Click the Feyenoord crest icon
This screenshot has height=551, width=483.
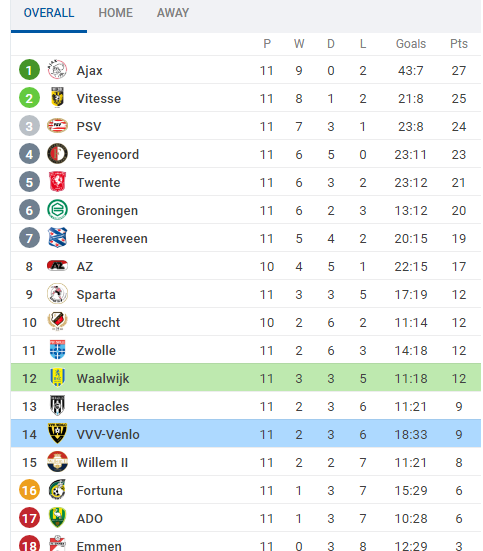(x=57, y=154)
